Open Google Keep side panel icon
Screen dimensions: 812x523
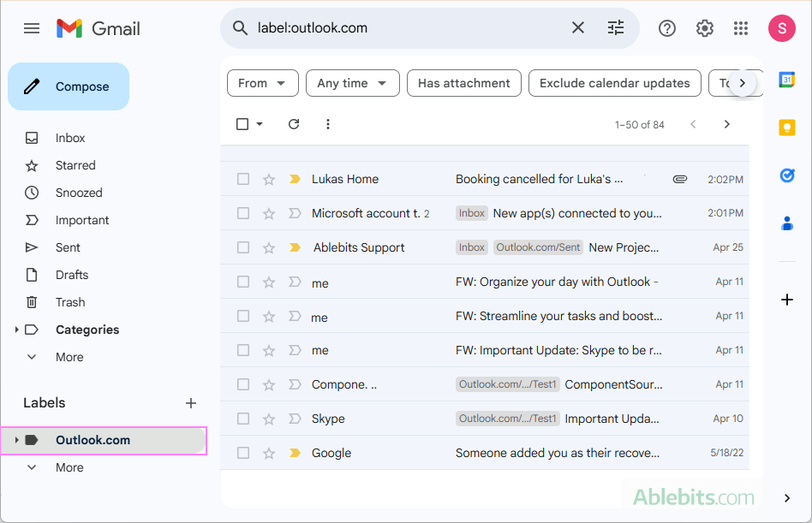(786, 128)
